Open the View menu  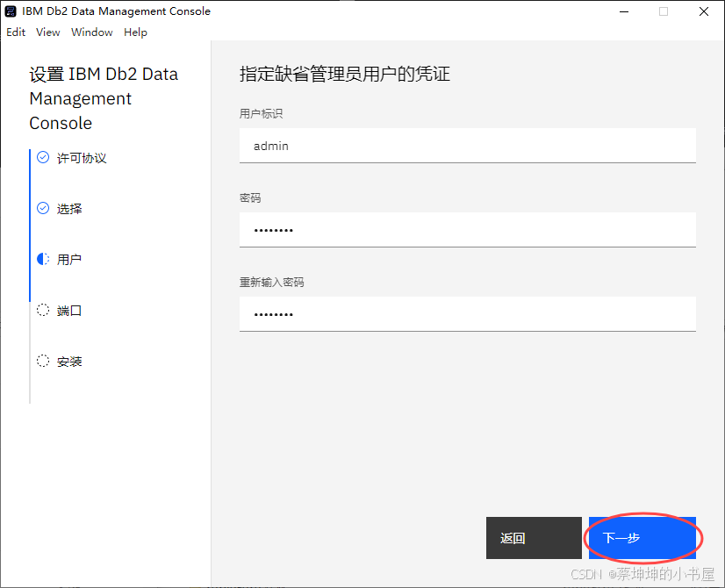(48, 32)
